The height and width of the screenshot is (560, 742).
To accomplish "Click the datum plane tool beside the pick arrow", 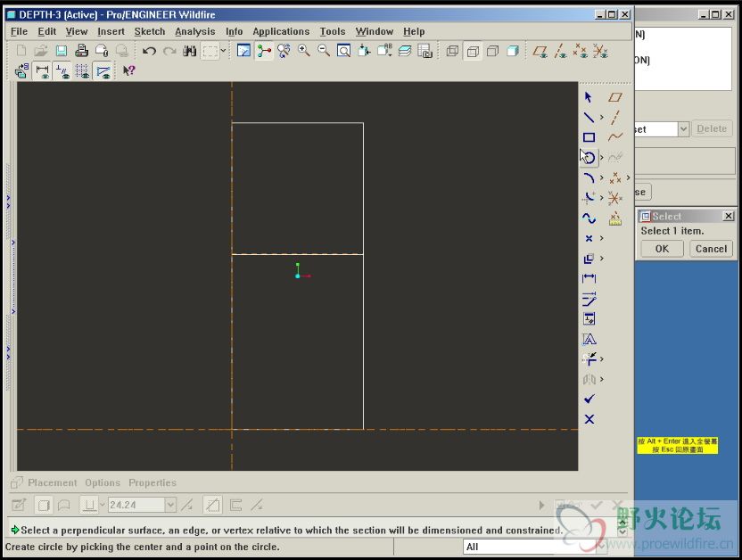I will click(615, 97).
